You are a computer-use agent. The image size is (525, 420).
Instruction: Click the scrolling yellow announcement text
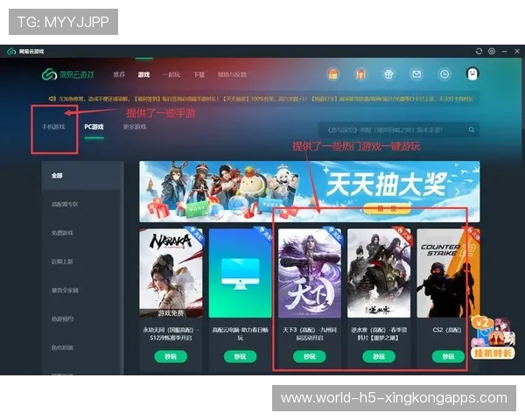click(x=267, y=99)
